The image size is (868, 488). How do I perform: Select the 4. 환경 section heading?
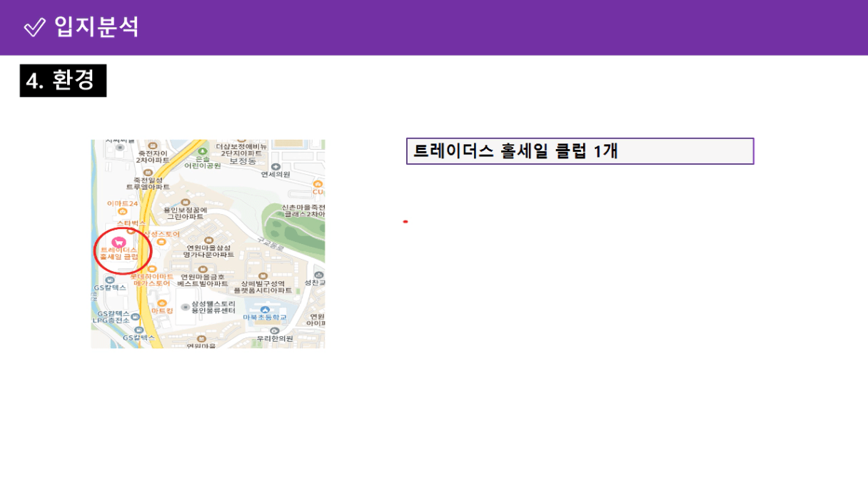pyautogui.click(x=63, y=81)
